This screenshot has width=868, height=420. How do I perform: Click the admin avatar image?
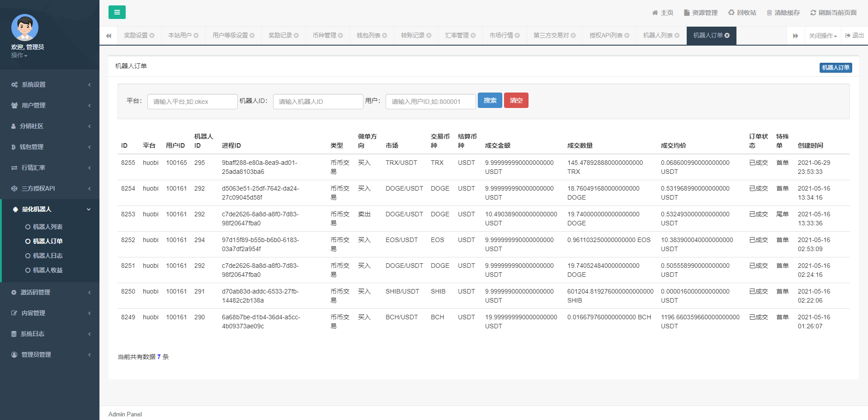pyautogui.click(x=25, y=28)
